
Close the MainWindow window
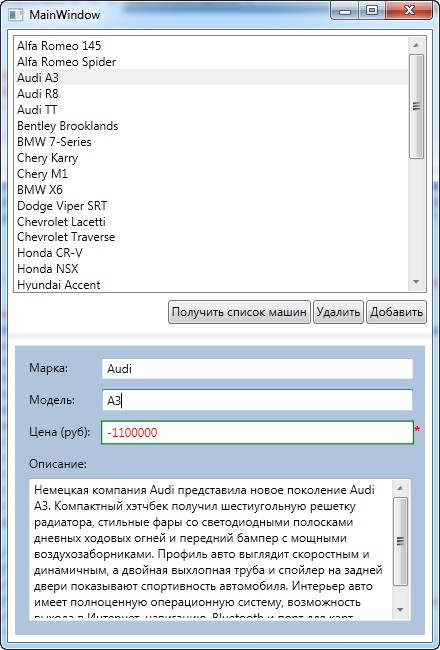tap(409, 11)
